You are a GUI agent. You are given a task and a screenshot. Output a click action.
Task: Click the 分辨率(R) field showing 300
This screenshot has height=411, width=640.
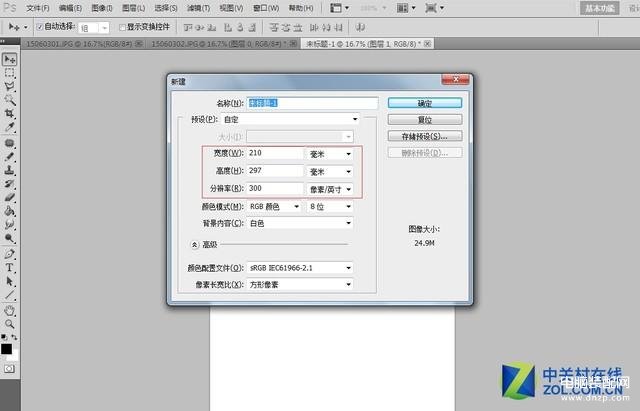(x=275, y=189)
